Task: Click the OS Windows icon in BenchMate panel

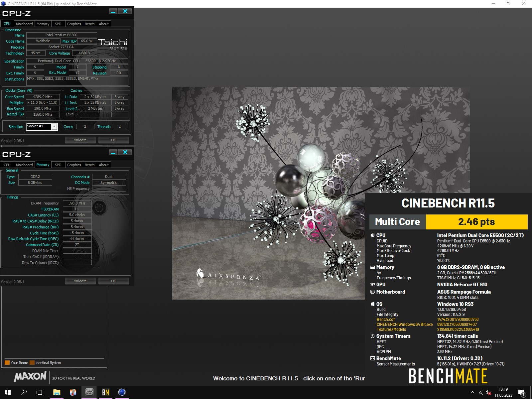Action: pyautogui.click(x=372, y=304)
